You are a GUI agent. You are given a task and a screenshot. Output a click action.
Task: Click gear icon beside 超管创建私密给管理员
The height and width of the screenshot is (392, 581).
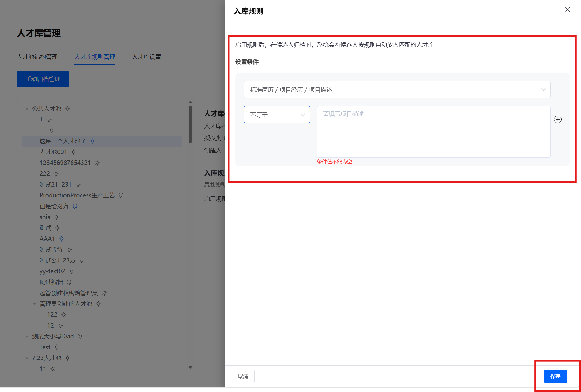point(104,293)
